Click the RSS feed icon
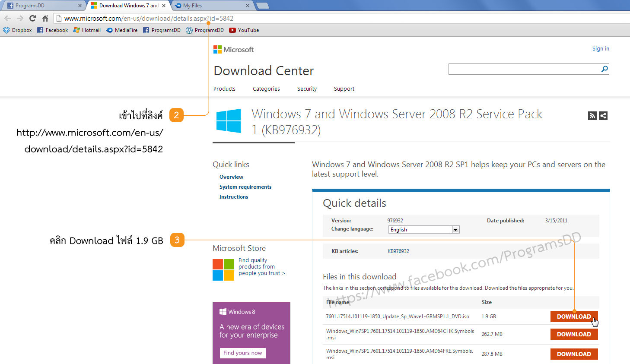The image size is (630, 364). (x=592, y=116)
